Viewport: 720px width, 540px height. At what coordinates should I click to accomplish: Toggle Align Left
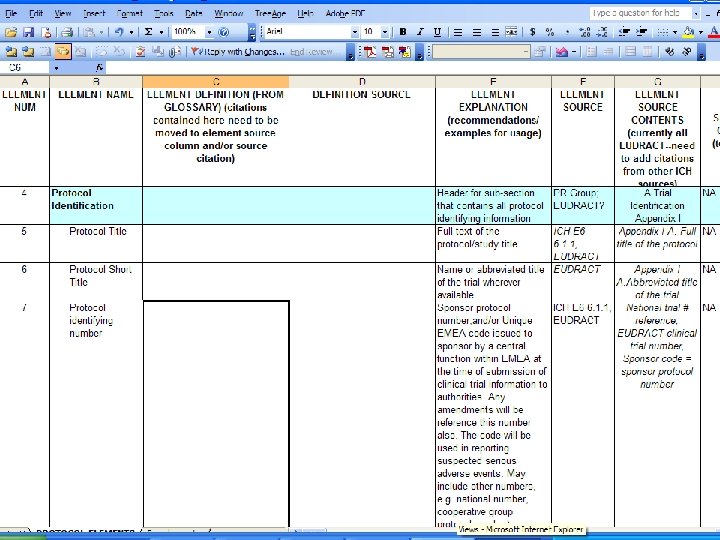point(458,32)
